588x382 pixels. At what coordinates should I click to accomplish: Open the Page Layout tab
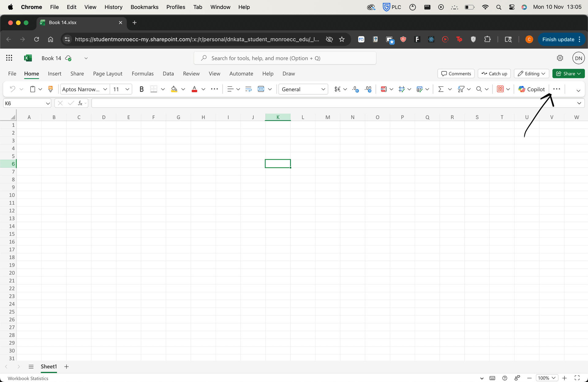pyautogui.click(x=107, y=74)
